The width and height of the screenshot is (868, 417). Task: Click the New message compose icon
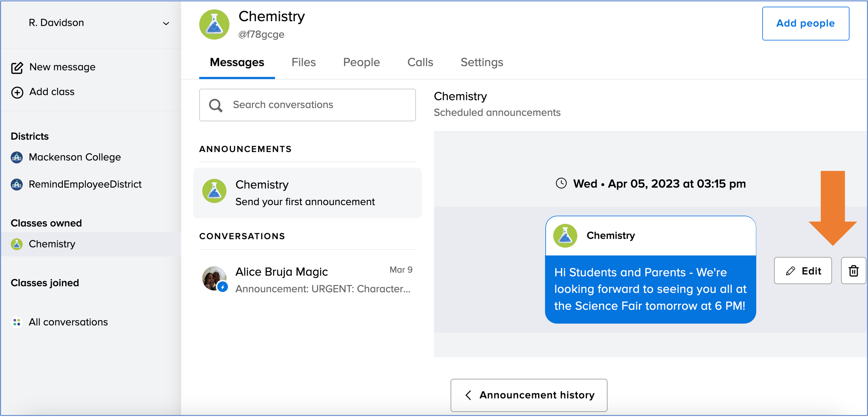pos(17,67)
